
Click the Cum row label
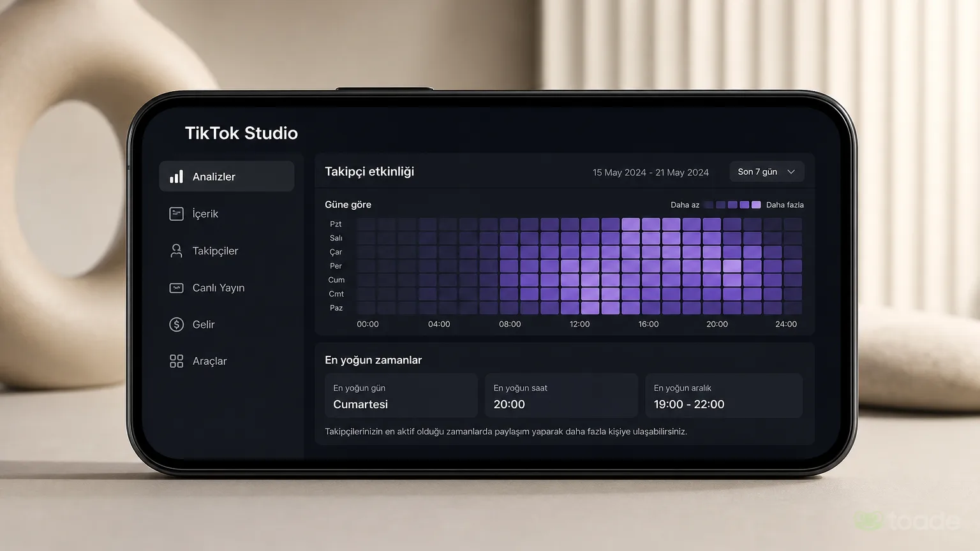[x=336, y=280]
